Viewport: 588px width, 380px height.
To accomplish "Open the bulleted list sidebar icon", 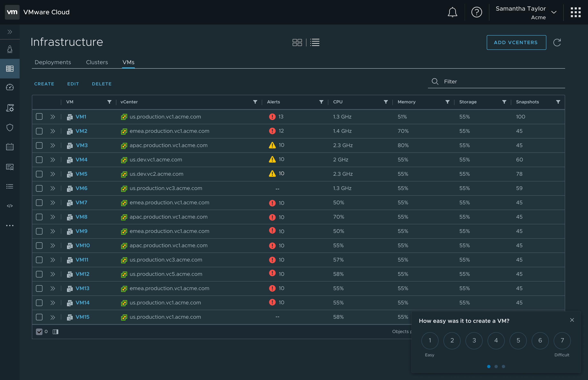I will point(10,186).
